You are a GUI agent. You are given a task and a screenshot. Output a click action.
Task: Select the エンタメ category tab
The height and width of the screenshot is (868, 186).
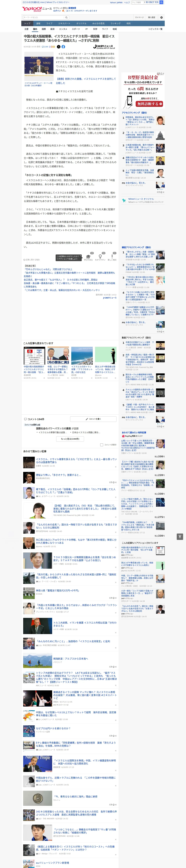click(x=63, y=29)
